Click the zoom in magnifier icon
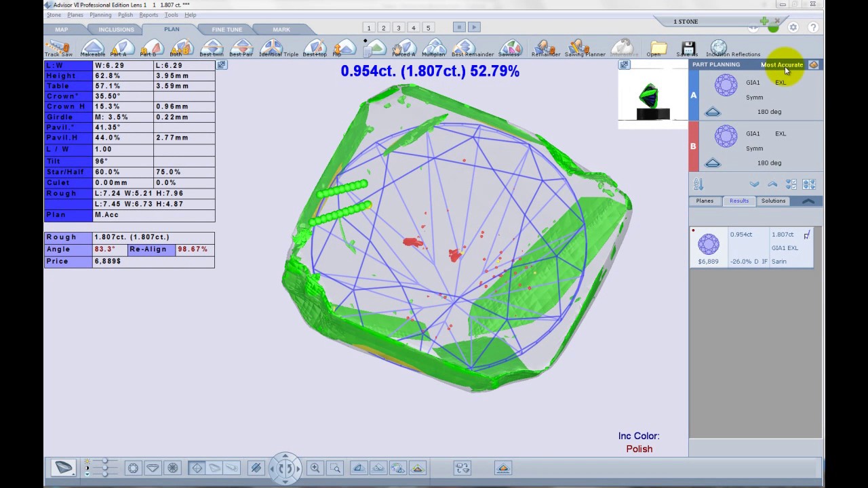868x488 pixels. [x=315, y=468]
